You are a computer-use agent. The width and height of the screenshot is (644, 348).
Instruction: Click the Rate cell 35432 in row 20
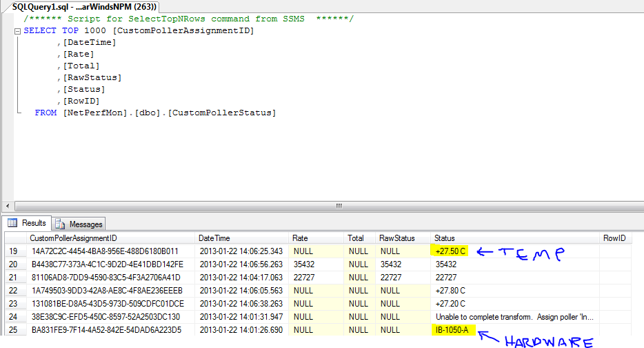(x=316, y=264)
